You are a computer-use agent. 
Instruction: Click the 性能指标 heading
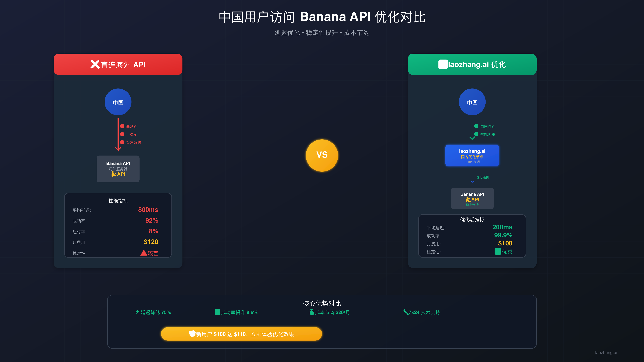click(118, 201)
